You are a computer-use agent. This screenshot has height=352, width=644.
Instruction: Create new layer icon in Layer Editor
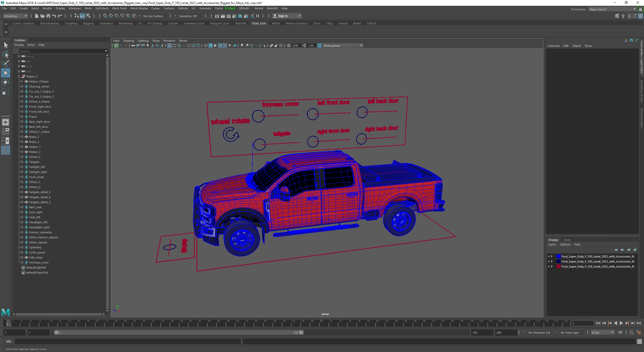(x=629, y=250)
